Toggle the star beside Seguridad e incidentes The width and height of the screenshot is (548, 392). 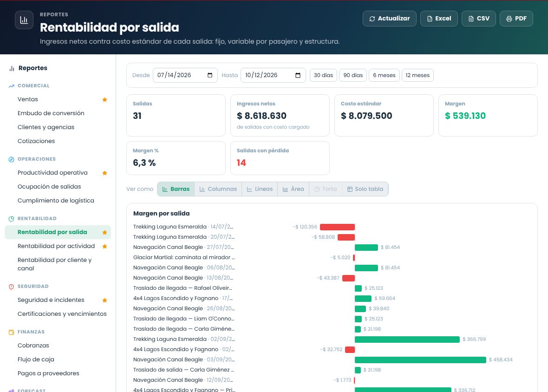(104, 300)
